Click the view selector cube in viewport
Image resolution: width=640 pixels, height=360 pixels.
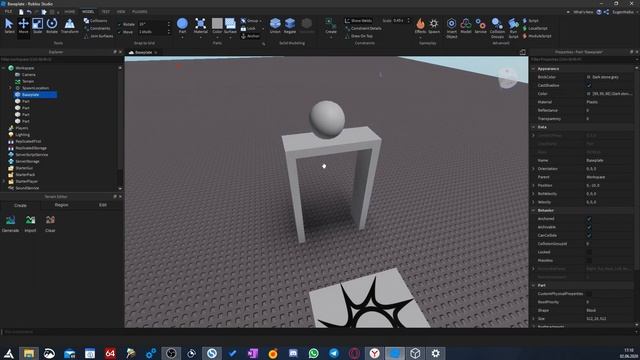tap(507, 78)
